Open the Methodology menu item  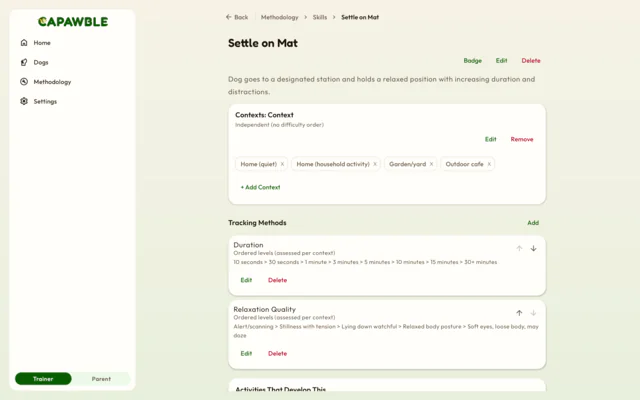coord(52,82)
